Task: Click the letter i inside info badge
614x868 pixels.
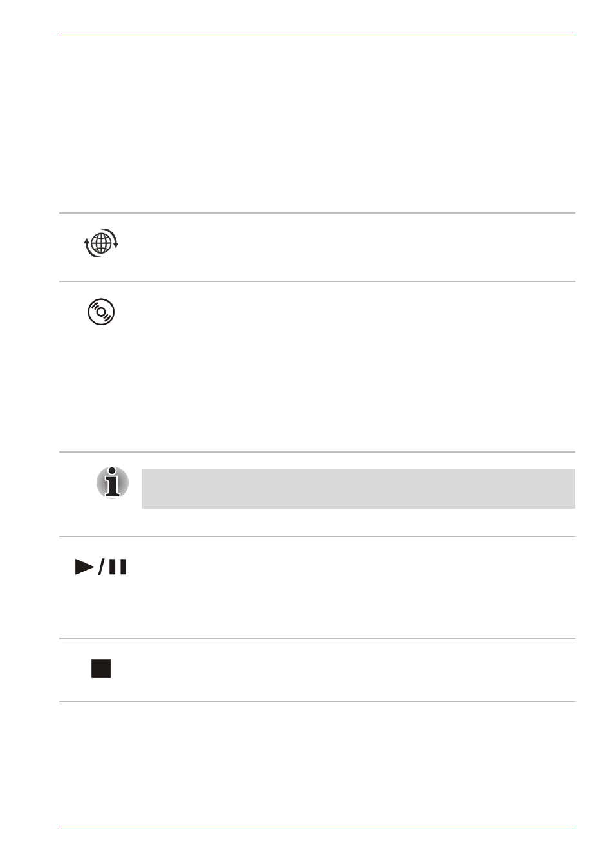Action: [x=113, y=482]
